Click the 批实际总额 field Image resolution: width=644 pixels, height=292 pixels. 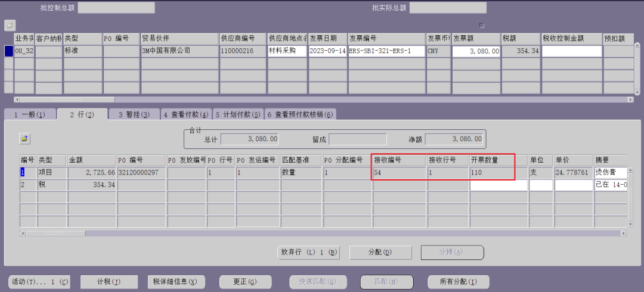click(448, 8)
